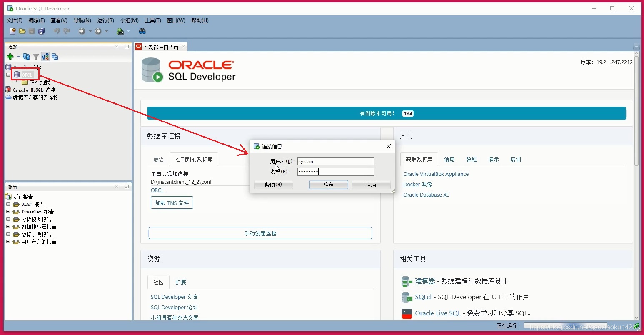
Task: Expand the 分析视图报告 folder
Action: pos(8,219)
